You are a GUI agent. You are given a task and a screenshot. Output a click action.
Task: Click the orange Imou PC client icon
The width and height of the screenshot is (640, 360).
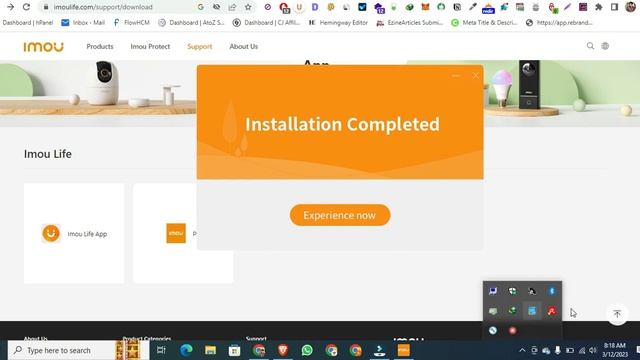click(176, 233)
